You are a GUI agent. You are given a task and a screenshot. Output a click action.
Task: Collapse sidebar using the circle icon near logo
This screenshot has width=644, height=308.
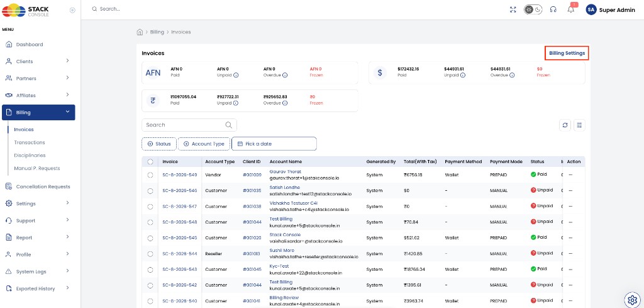click(73, 10)
